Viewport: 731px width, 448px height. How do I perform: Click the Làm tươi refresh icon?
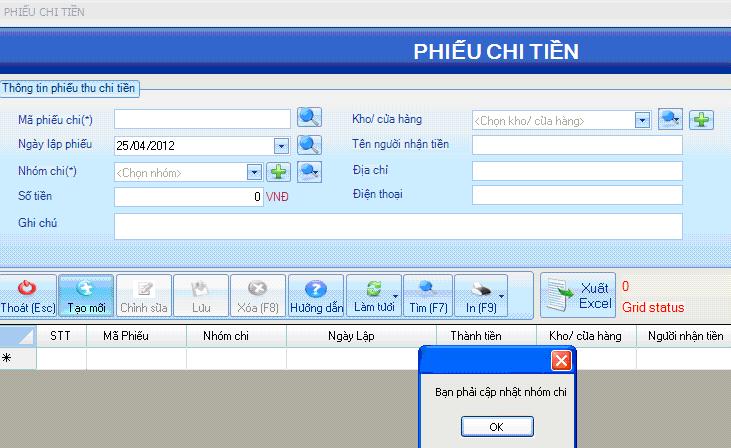click(x=373, y=296)
